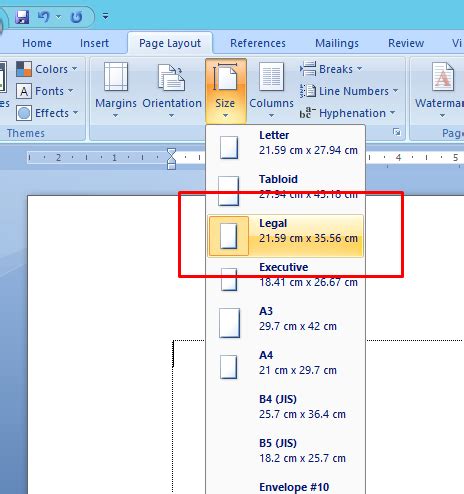Image resolution: width=464 pixels, height=494 pixels.
Task: Click the Hyphenation icon
Action: [x=307, y=113]
